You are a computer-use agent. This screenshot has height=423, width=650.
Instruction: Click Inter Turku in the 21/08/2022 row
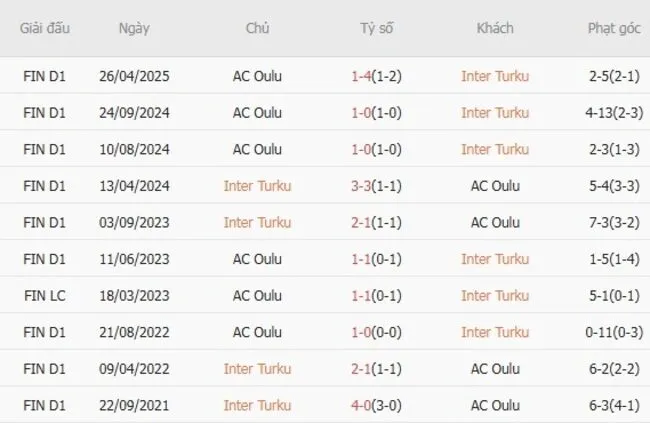coord(495,332)
